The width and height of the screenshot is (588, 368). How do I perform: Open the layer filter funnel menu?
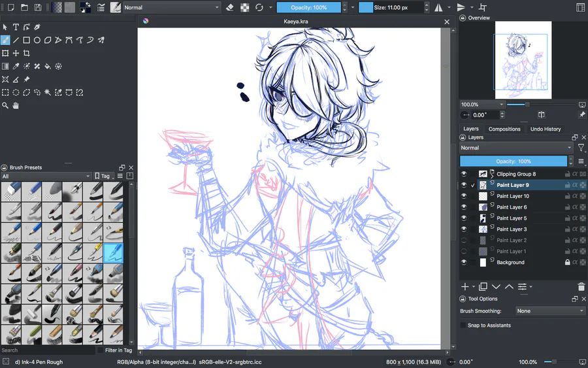tap(581, 148)
